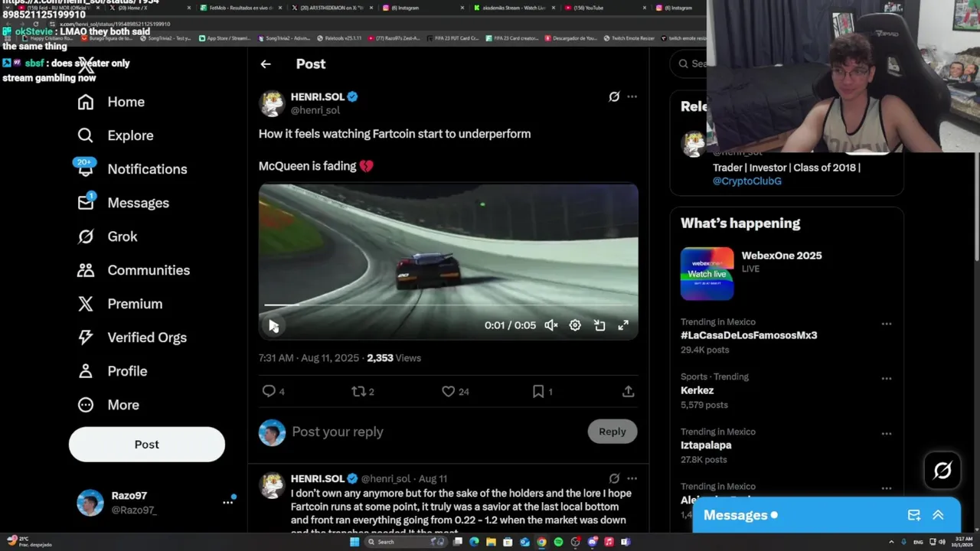
Task: Bookmark the post showing 1 bookmark
Action: tap(542, 391)
